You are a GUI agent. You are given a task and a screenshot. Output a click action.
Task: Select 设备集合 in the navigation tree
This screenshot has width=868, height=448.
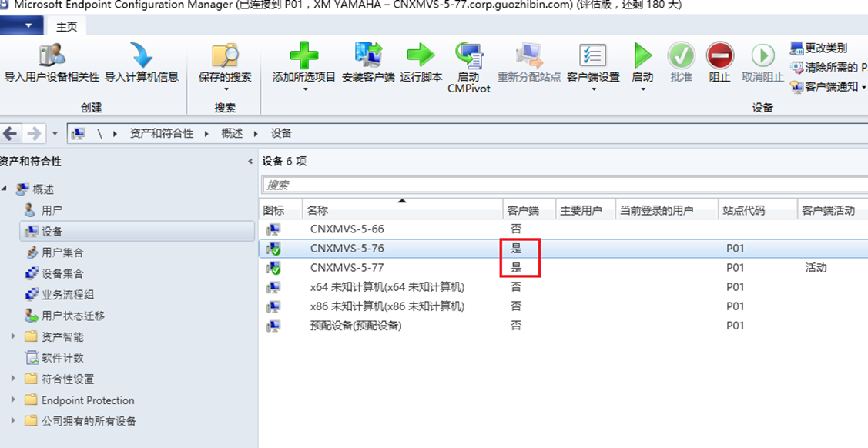pos(62,274)
